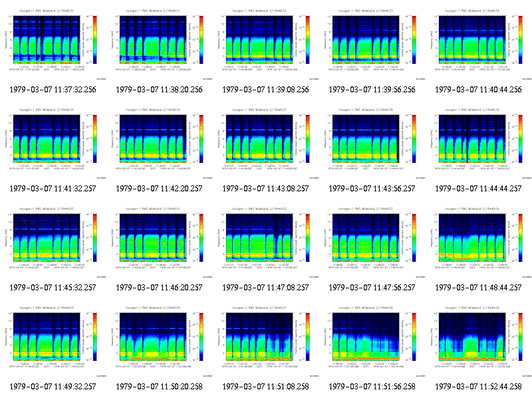Click the caption 1979-03-07 11:51:56.258
Screen dimensions: 532x396
[372, 387]
